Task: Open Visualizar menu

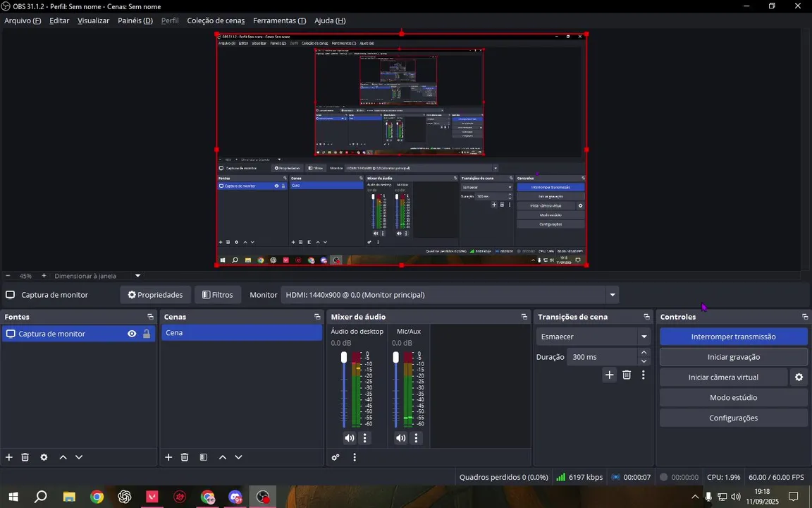Action: [x=93, y=20]
